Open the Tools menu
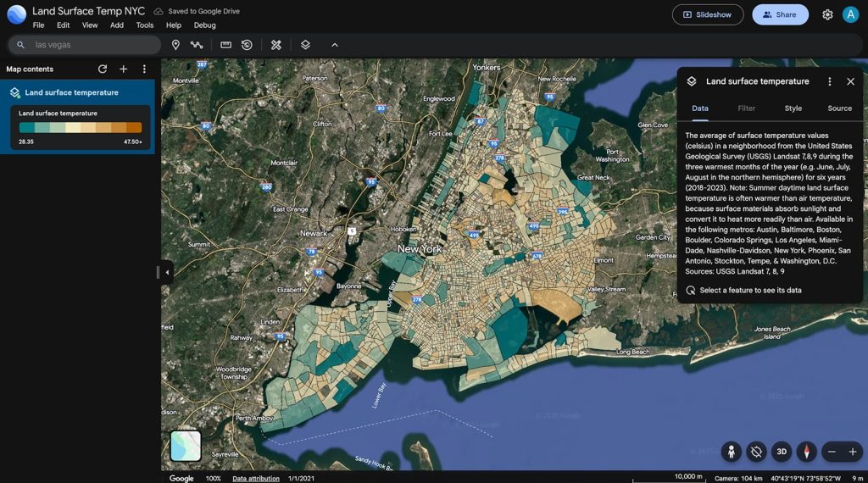868x483 pixels. (145, 25)
